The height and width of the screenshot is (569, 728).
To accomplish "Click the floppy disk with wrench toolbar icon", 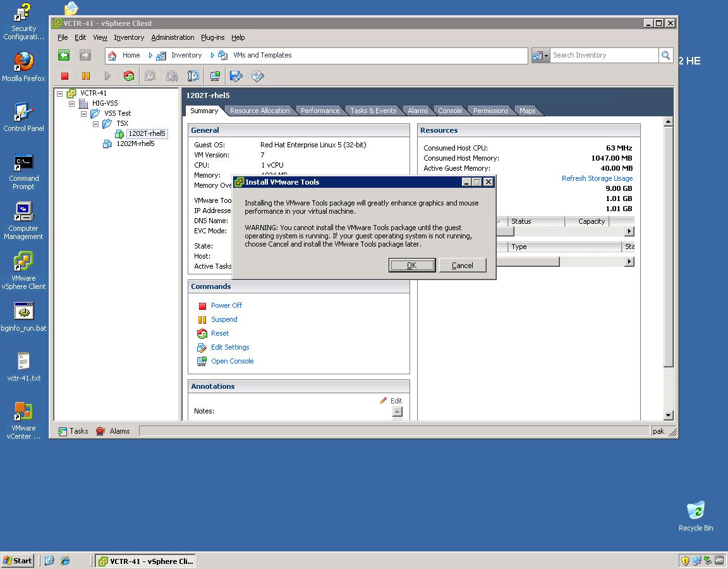I will (236, 76).
